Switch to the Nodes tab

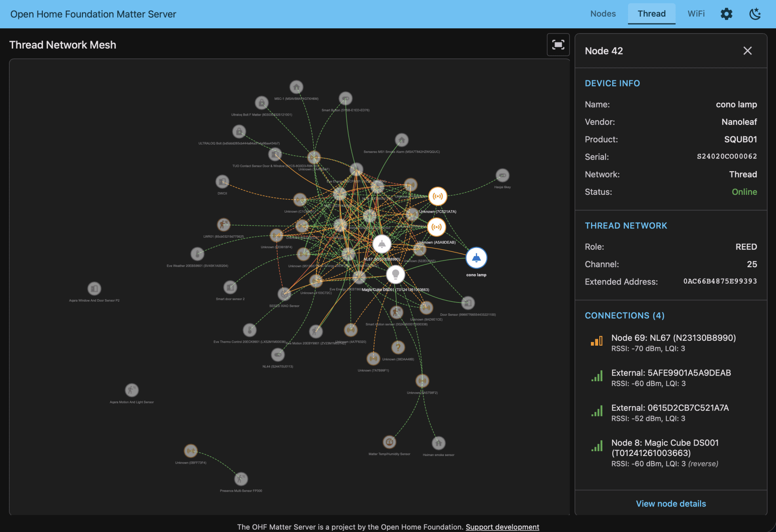(603, 14)
